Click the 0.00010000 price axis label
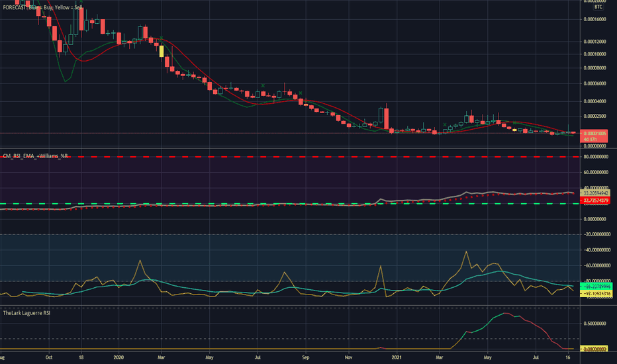 click(594, 54)
